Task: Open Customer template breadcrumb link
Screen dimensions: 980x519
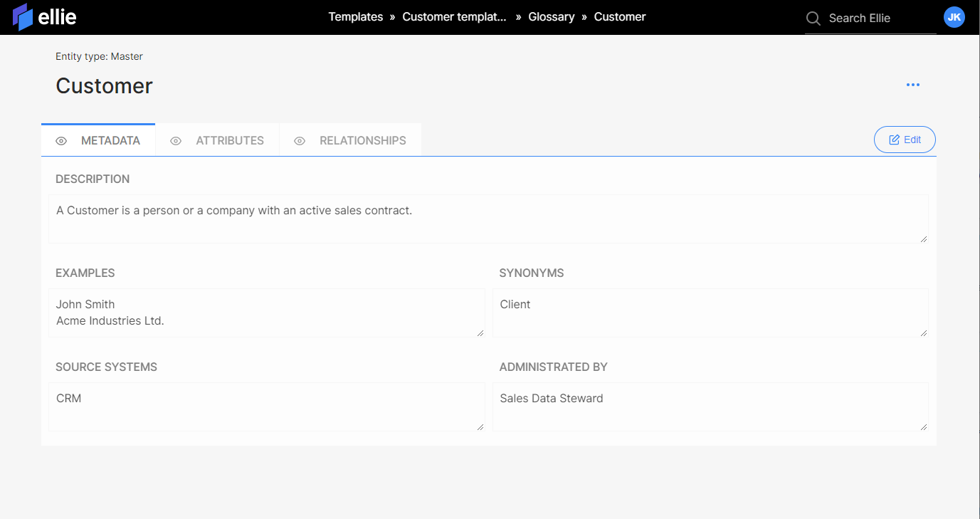Action: [x=454, y=17]
